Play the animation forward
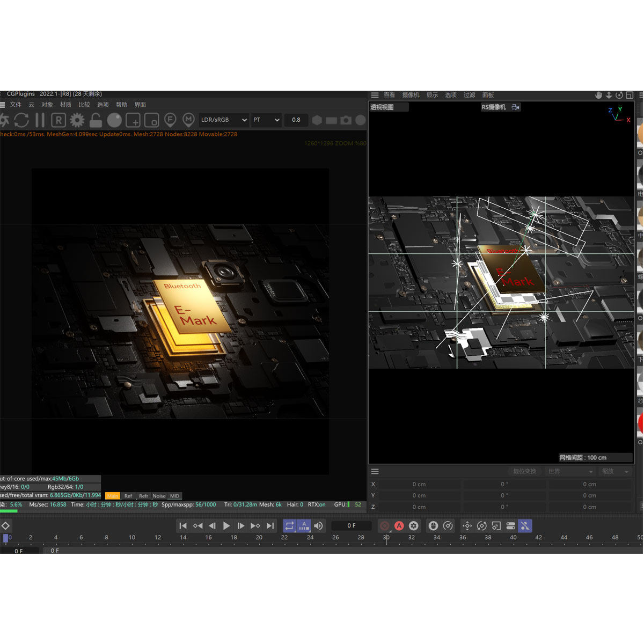 pyautogui.click(x=226, y=526)
